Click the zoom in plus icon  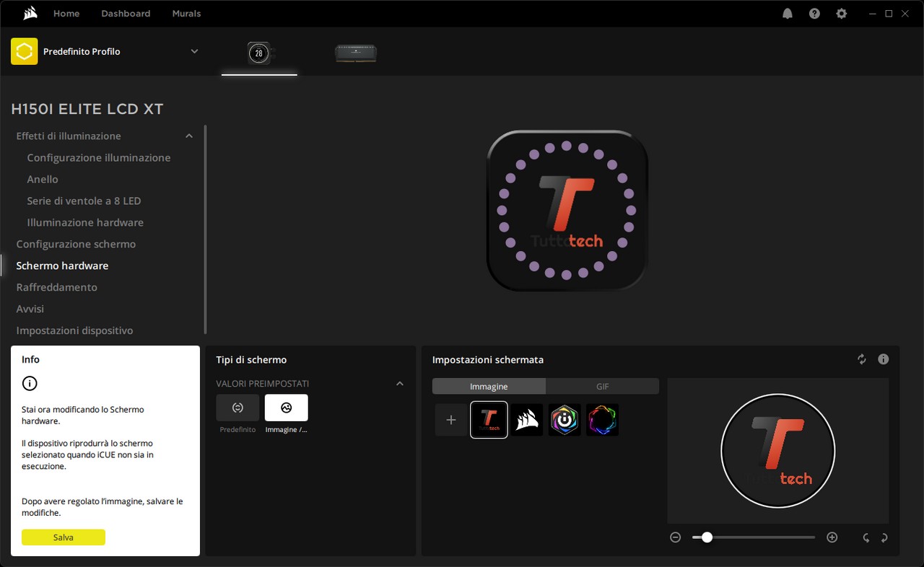point(832,537)
